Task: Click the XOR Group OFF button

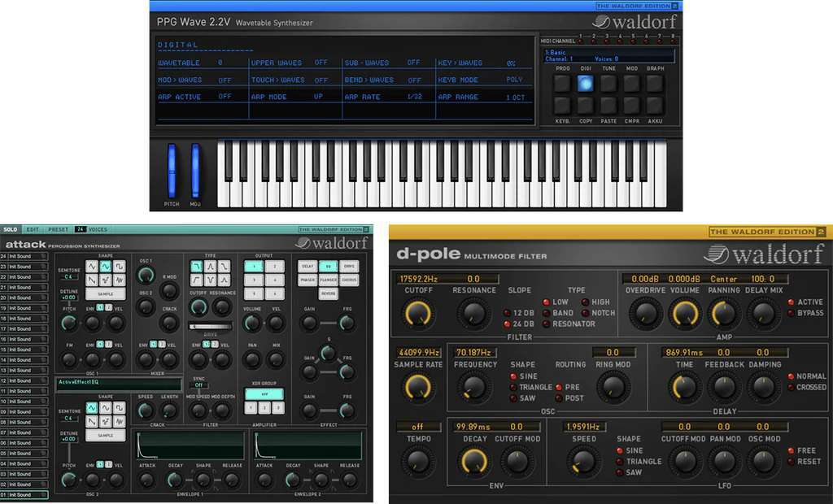Action: click(x=264, y=393)
